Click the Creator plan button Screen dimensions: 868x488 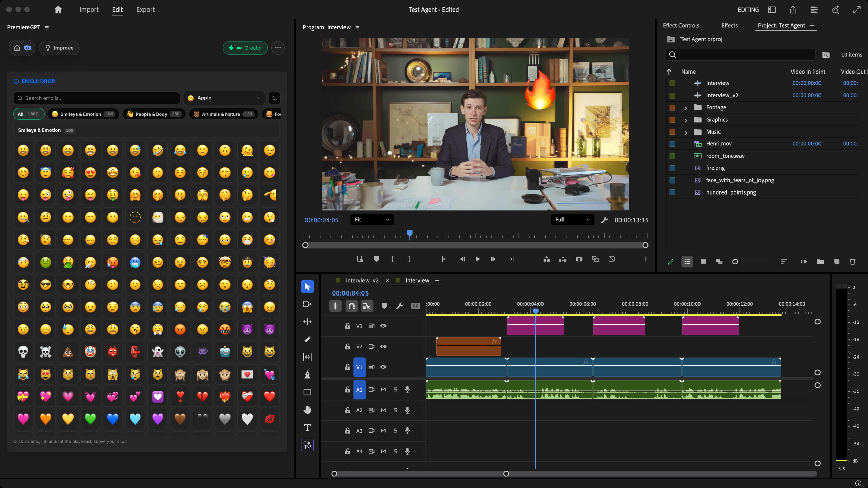tap(245, 48)
